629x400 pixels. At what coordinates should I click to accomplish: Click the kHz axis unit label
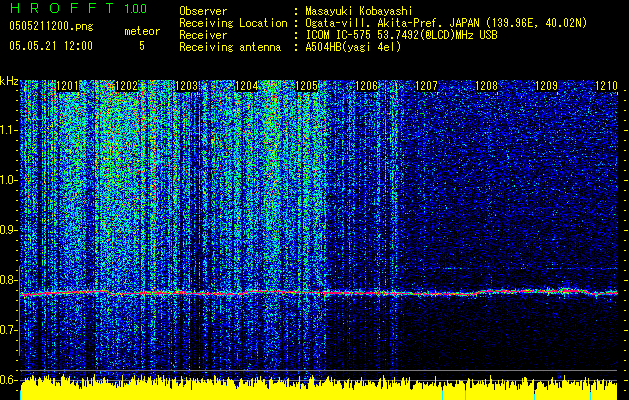(9, 81)
